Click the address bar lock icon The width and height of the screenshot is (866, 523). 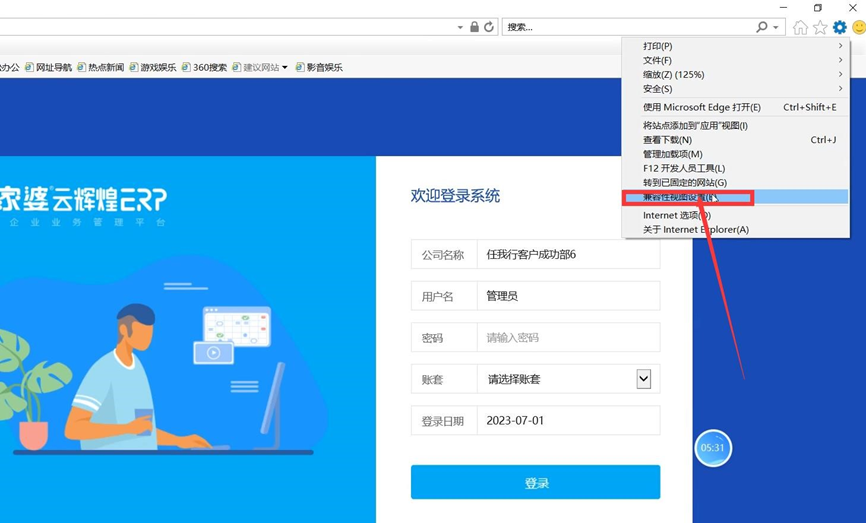(474, 27)
